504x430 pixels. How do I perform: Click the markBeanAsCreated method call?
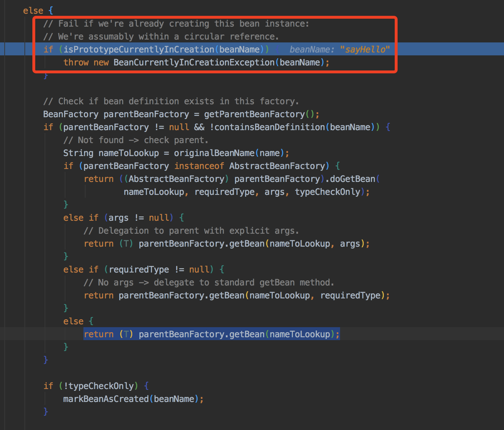pos(106,399)
